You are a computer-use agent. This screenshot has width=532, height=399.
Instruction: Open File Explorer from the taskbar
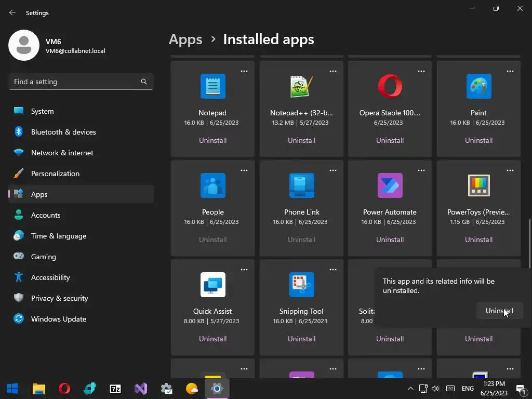pyautogui.click(x=38, y=389)
